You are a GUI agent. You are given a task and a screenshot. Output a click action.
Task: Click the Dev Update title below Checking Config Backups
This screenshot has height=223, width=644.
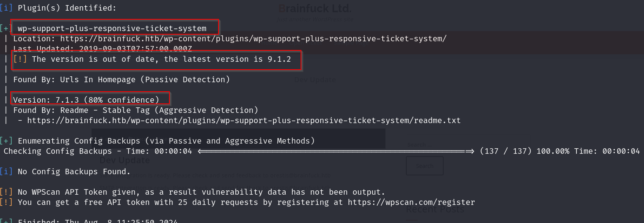(x=125, y=160)
